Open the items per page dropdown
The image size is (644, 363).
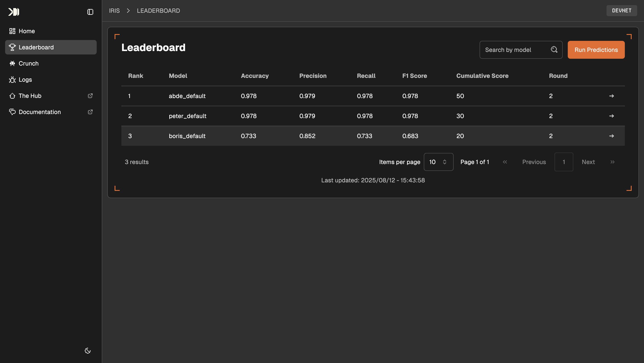point(438,162)
